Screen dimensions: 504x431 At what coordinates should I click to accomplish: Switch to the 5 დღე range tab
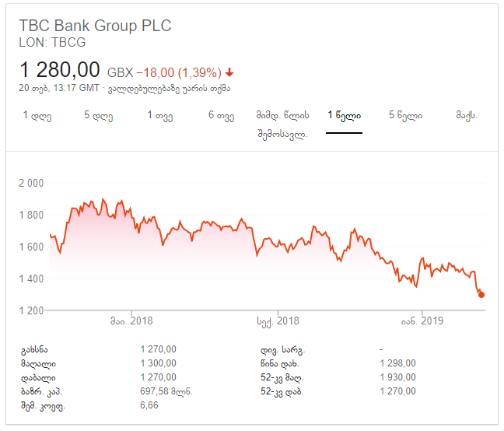coord(98,115)
